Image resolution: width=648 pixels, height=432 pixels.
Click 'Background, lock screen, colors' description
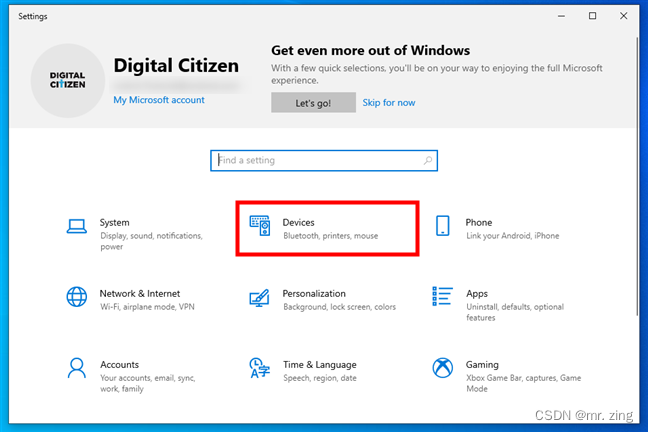point(339,307)
